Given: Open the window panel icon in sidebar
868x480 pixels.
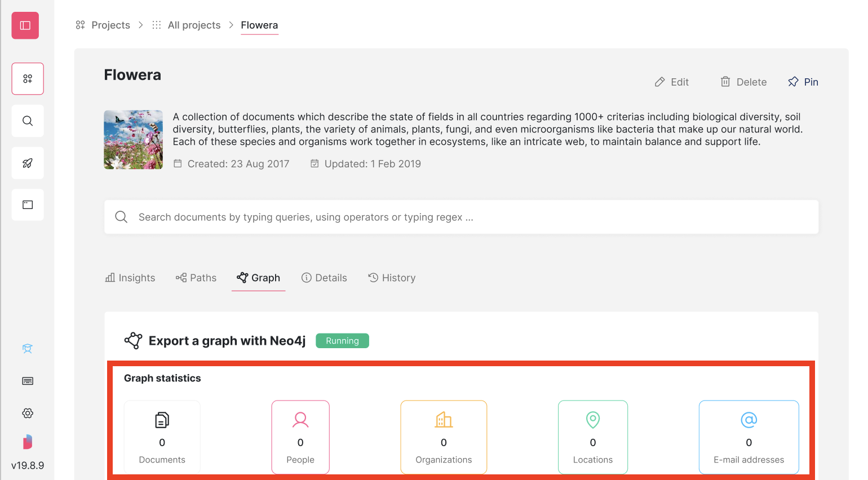Looking at the screenshot, I should coord(27,205).
